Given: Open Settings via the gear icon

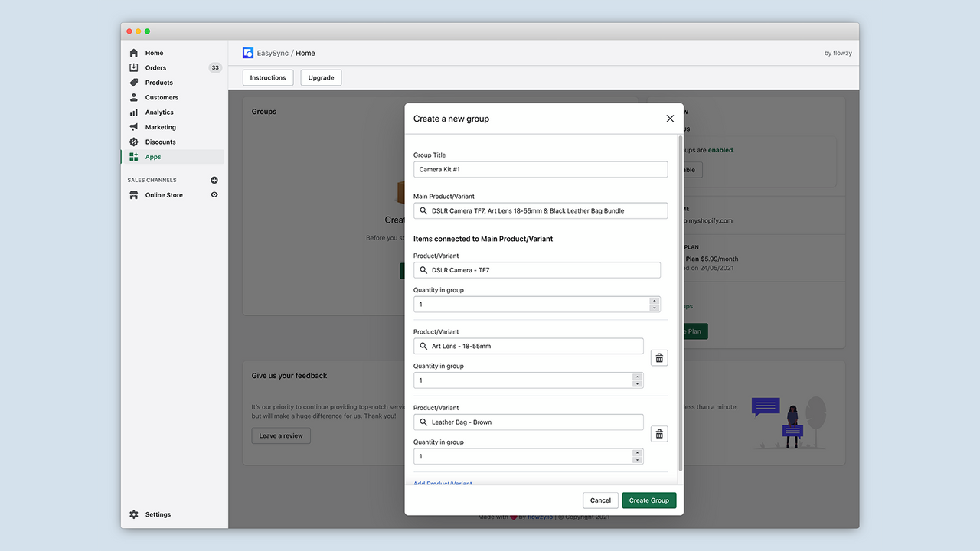Looking at the screenshot, I should tap(134, 514).
